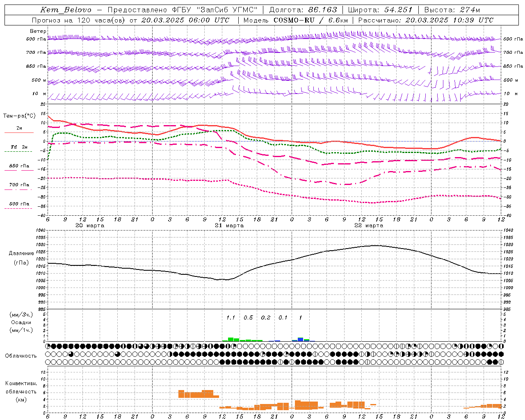Click the date label 20 марта
Image resolution: width=525 pixels, height=420 pixels.
coord(90,226)
